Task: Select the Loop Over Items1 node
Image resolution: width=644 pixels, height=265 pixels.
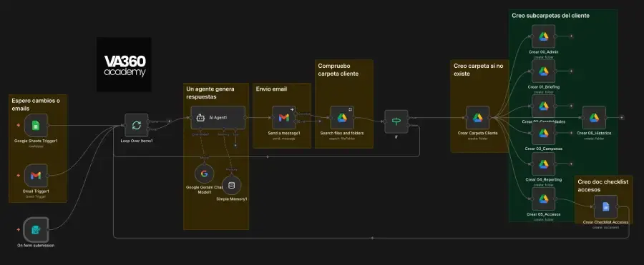Action: (137, 125)
